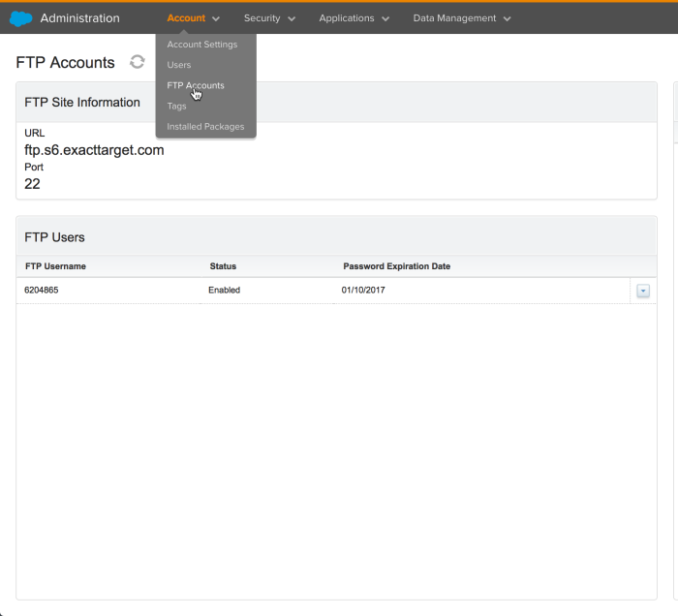678x616 pixels.
Task: Select FTP Accounts menu entry
Action: [x=196, y=85]
